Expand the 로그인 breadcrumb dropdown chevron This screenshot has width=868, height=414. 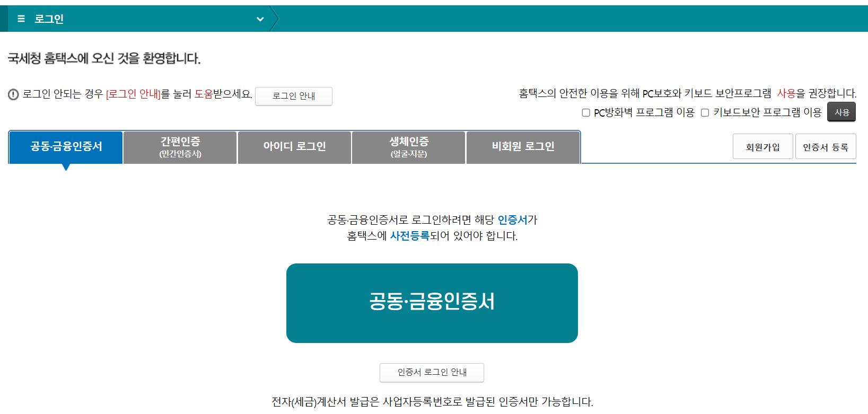(260, 19)
